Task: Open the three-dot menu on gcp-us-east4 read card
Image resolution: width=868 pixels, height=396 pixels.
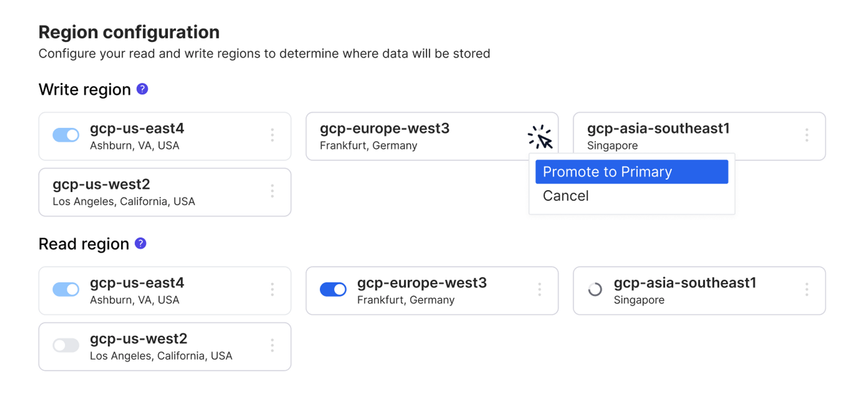Action: tap(273, 289)
